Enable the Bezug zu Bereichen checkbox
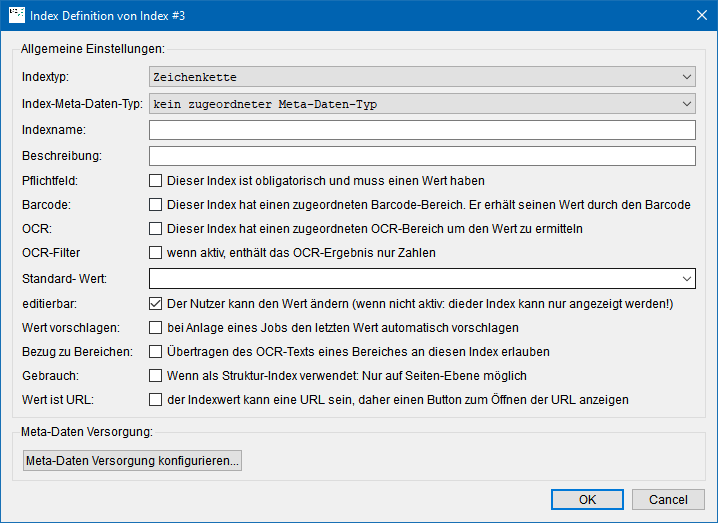The width and height of the screenshot is (718, 523). click(x=156, y=351)
